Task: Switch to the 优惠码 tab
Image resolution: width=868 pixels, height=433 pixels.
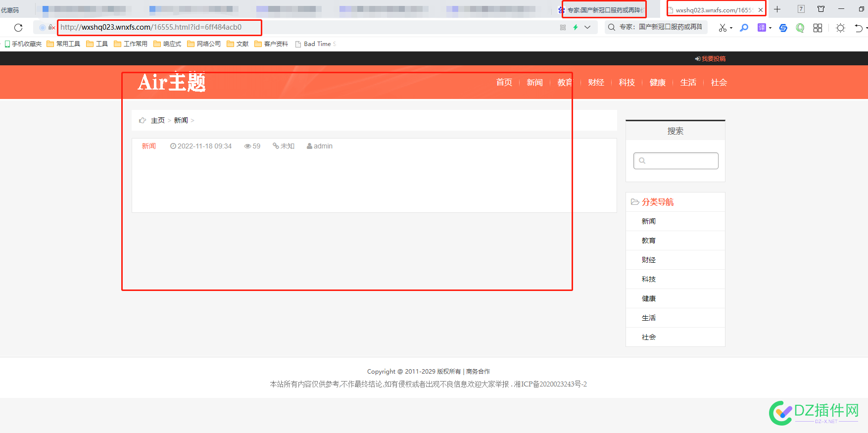Action: (10, 10)
